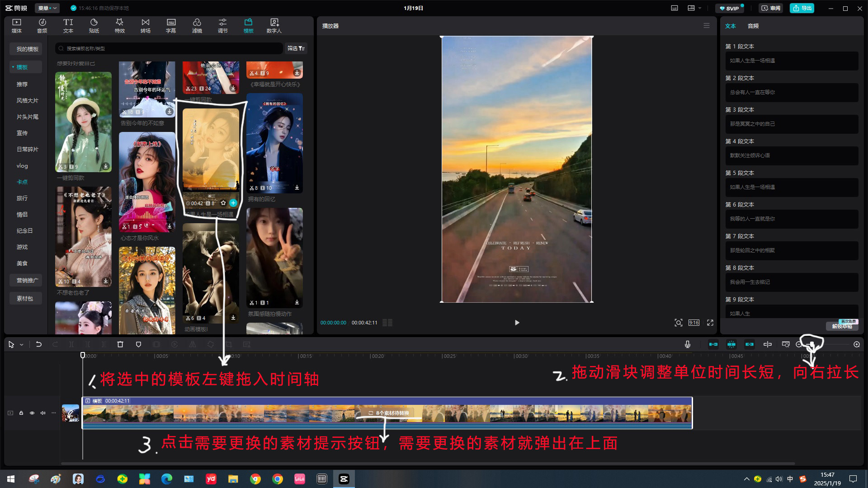Click the microphone record voiceover icon

(x=687, y=344)
